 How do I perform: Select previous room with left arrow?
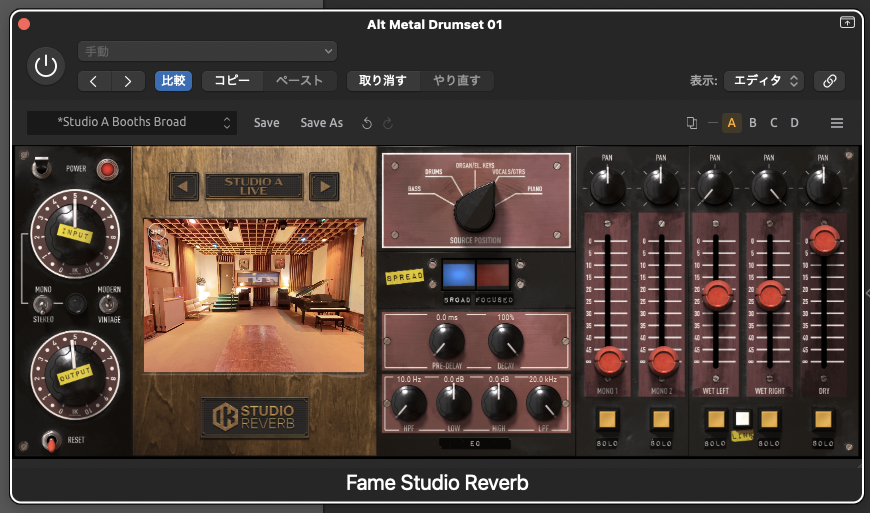(x=183, y=186)
